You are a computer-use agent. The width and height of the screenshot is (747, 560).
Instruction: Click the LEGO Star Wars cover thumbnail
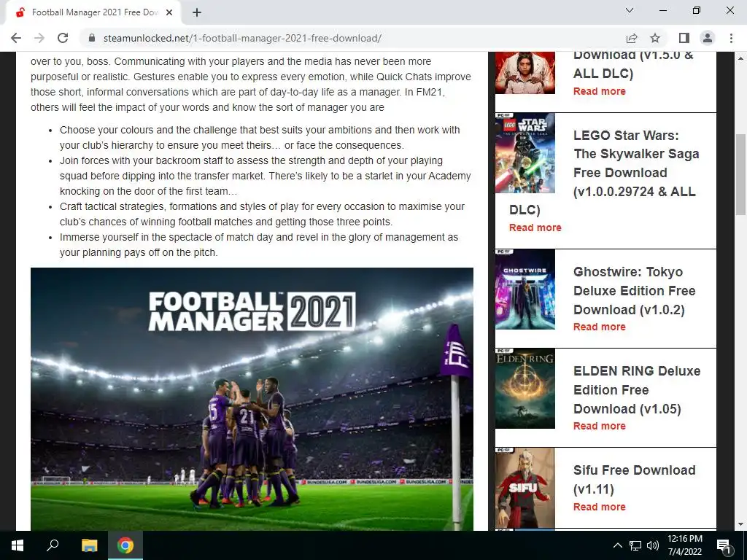tap(525, 153)
